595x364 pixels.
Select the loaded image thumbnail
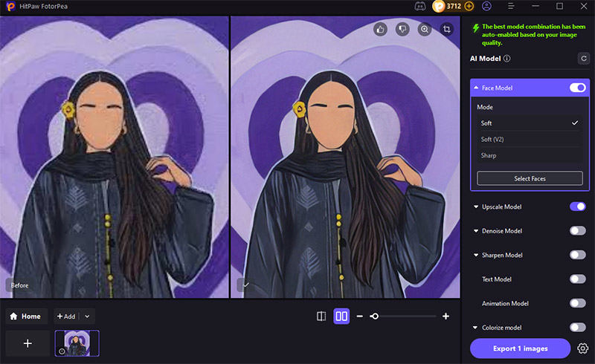77,343
